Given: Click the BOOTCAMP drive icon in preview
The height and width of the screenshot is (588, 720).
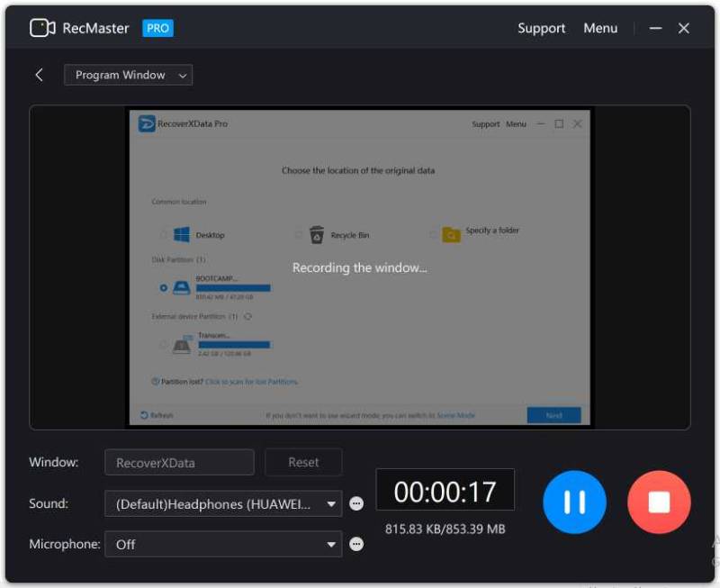Looking at the screenshot, I should pyautogui.click(x=182, y=288).
